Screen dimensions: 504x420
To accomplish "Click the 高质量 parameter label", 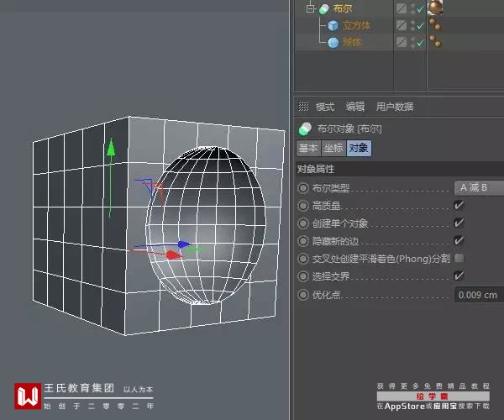I will coord(326,206).
